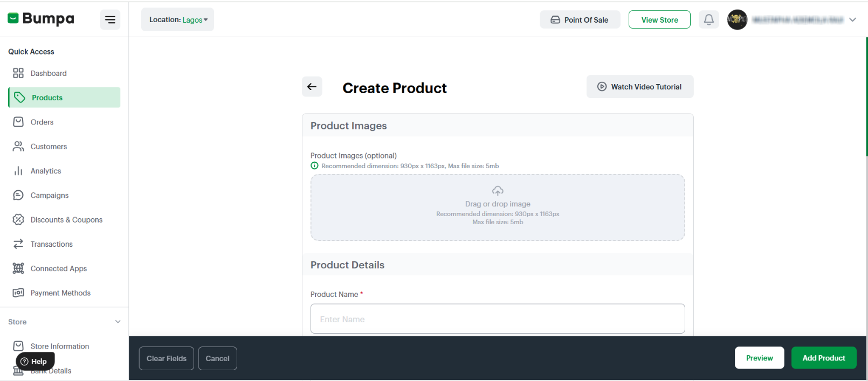Click the Add Product button

coord(824,358)
